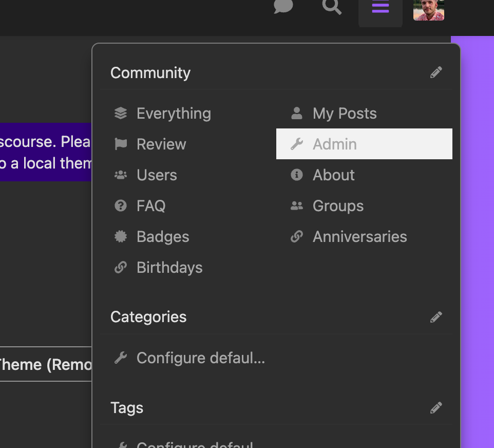Screen dimensions: 494x448
Task: Click the search magnifier icon
Action: pyautogui.click(x=332, y=7)
